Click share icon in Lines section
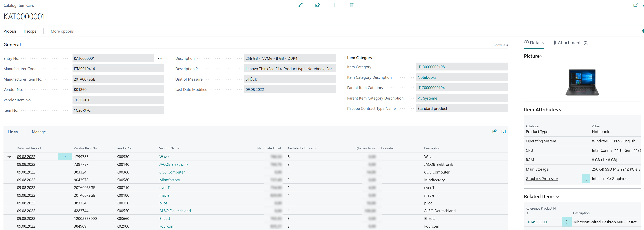 point(494,132)
